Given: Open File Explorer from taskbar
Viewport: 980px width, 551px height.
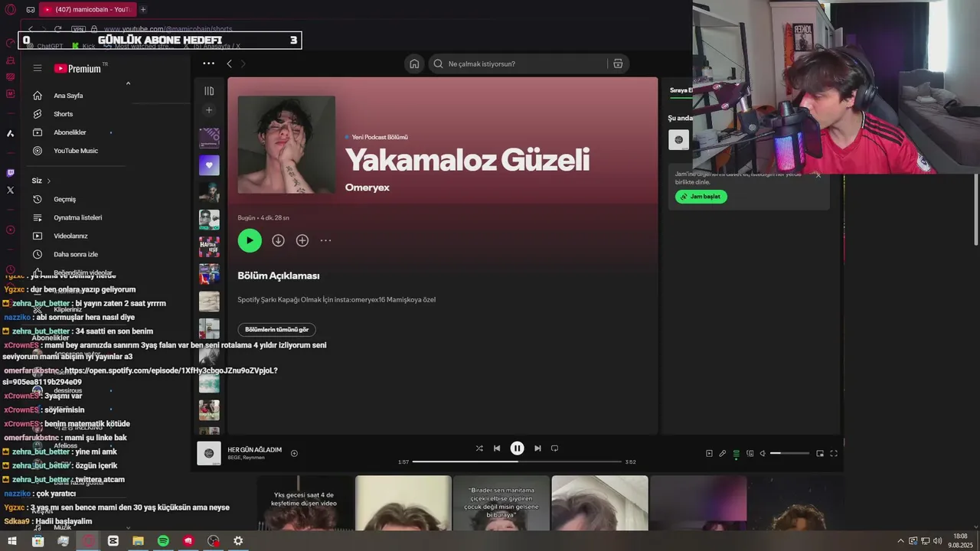Looking at the screenshot, I should pyautogui.click(x=138, y=541).
